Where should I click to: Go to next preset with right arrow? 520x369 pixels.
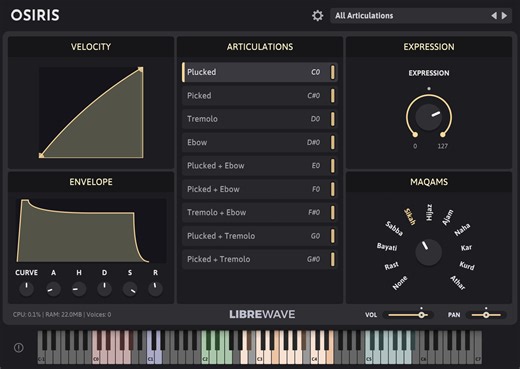(504, 16)
